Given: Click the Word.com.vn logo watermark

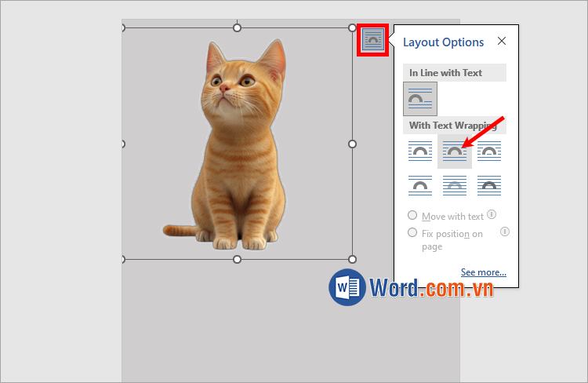Looking at the screenshot, I should pos(412,288).
